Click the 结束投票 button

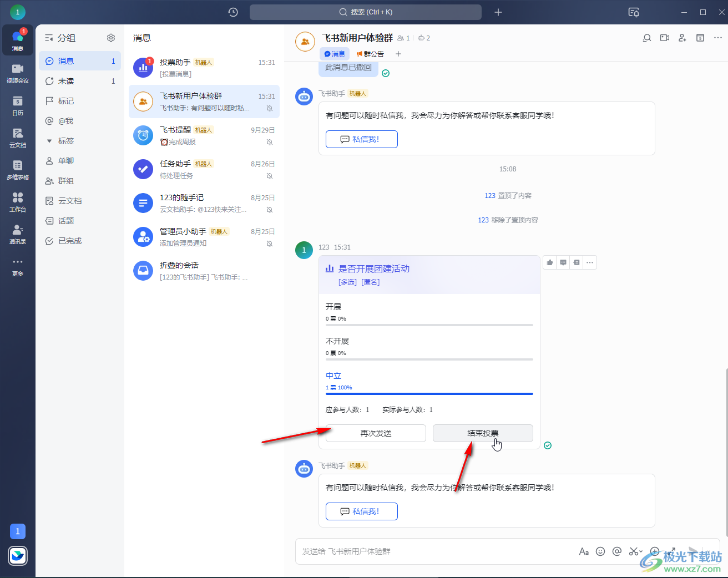click(483, 433)
